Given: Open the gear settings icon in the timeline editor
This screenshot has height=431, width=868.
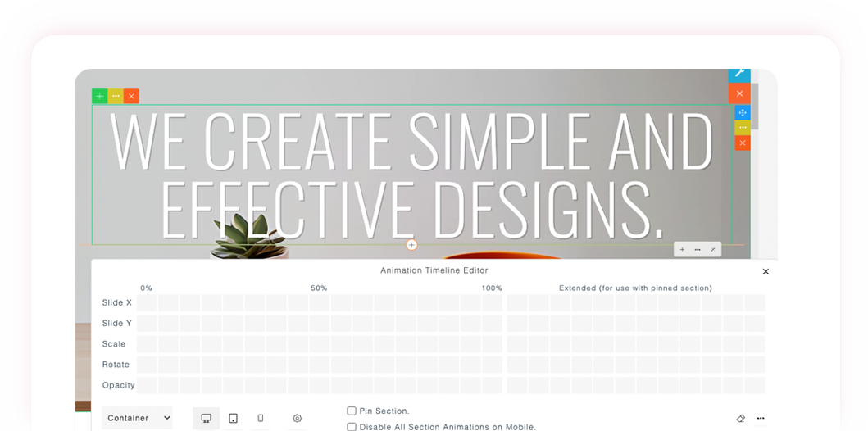Looking at the screenshot, I should point(298,418).
